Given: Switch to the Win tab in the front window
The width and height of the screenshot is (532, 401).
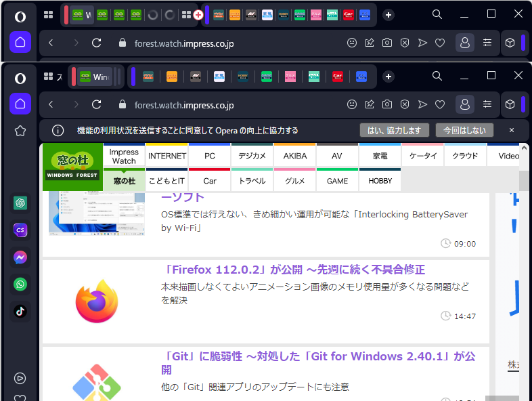Looking at the screenshot, I should click(95, 77).
